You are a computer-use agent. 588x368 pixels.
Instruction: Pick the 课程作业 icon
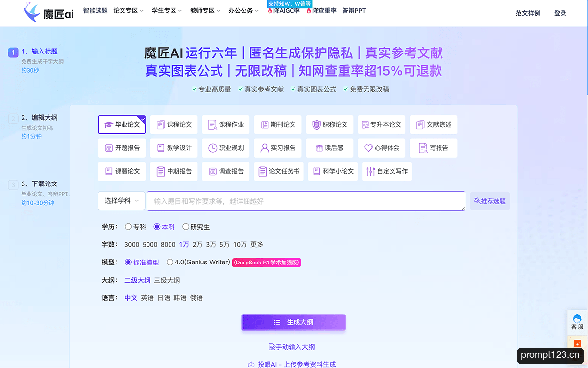(212, 125)
